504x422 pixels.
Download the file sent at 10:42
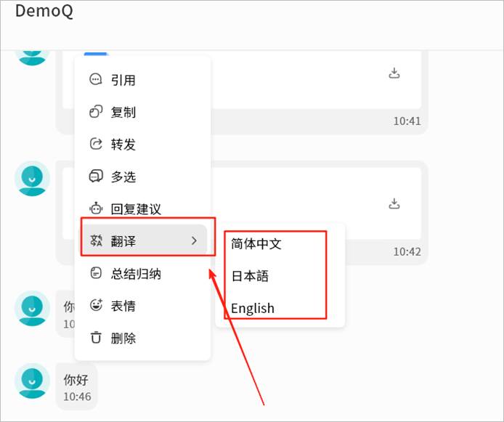394,203
